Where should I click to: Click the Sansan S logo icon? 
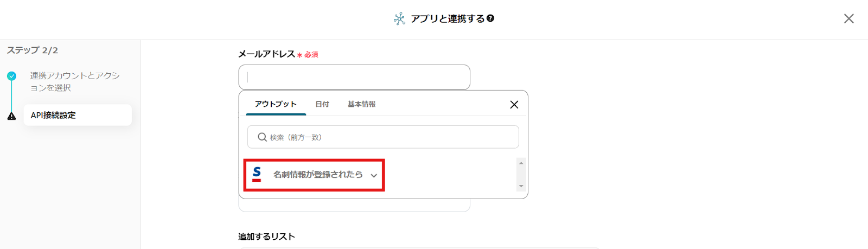click(257, 174)
